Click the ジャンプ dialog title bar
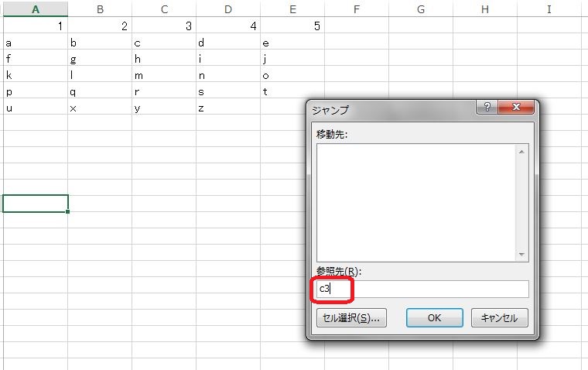588x370 pixels. click(387, 109)
